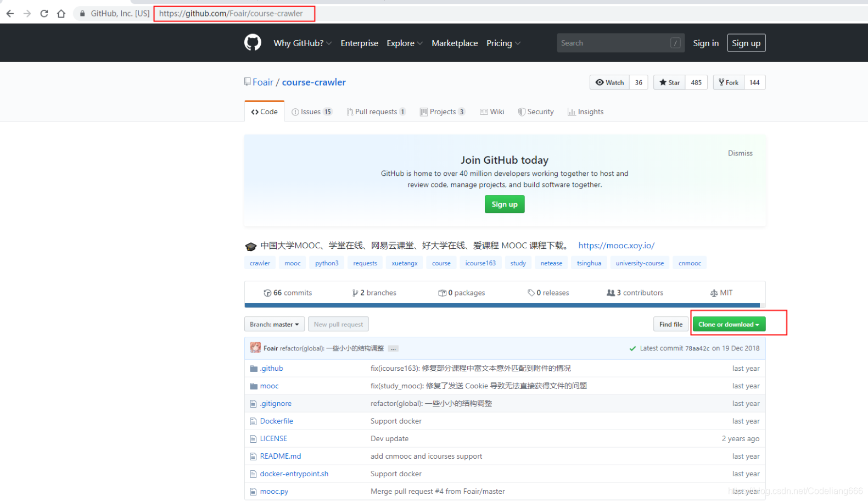Viewport: 868px width, 501px height.
Task: Open the 2 branches link
Action: click(374, 293)
